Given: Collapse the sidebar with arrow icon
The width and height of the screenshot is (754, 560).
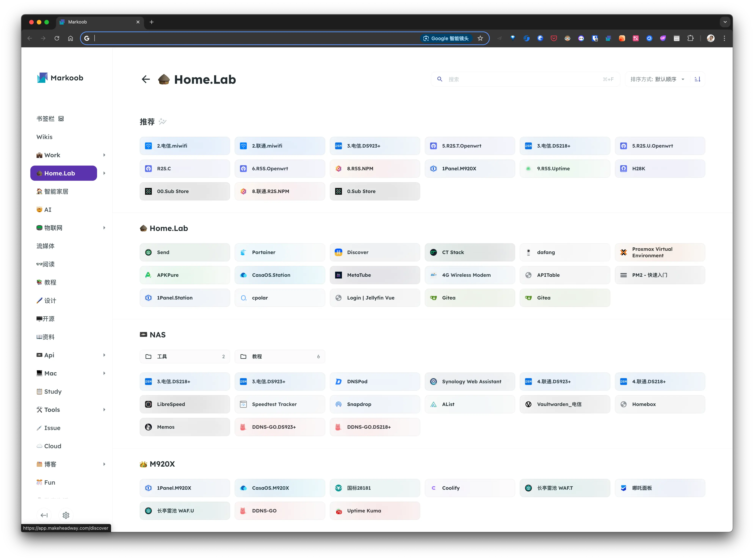Looking at the screenshot, I should tap(44, 515).
